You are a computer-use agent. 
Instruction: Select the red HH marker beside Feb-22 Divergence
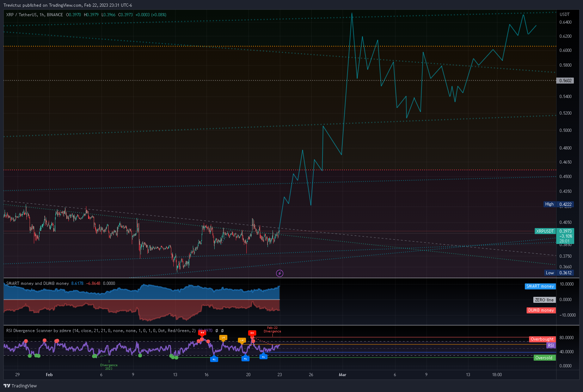tap(252, 333)
